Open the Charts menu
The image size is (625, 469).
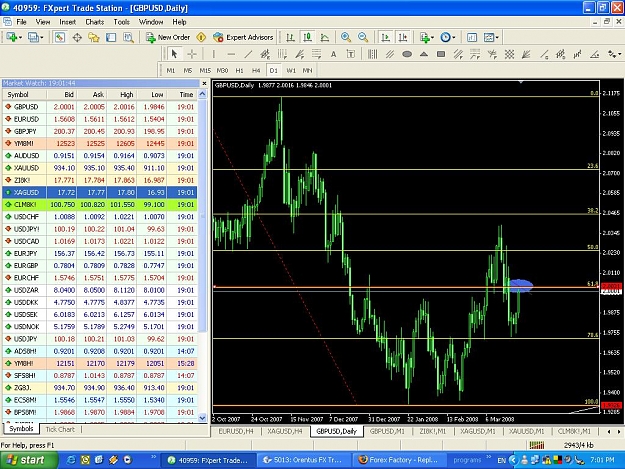(94, 22)
